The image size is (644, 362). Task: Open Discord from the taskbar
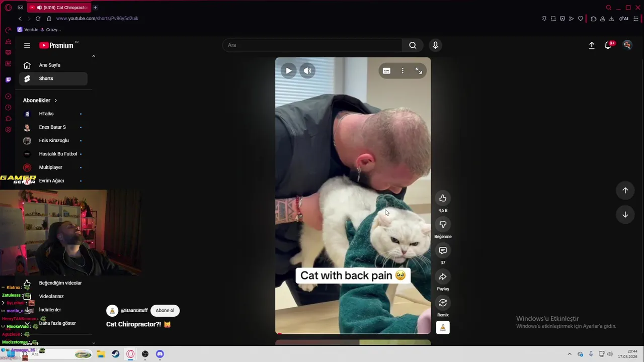coord(160,354)
